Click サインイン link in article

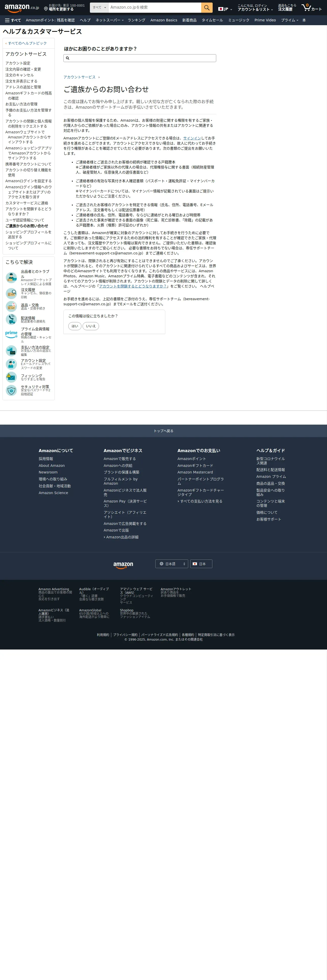click(192, 138)
